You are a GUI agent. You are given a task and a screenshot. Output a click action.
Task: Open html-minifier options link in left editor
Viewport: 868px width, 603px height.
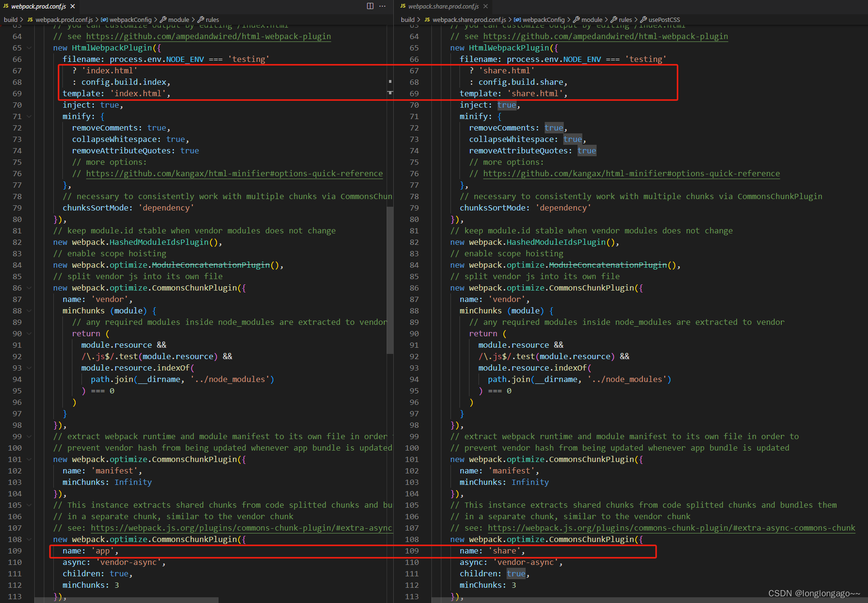click(x=234, y=174)
